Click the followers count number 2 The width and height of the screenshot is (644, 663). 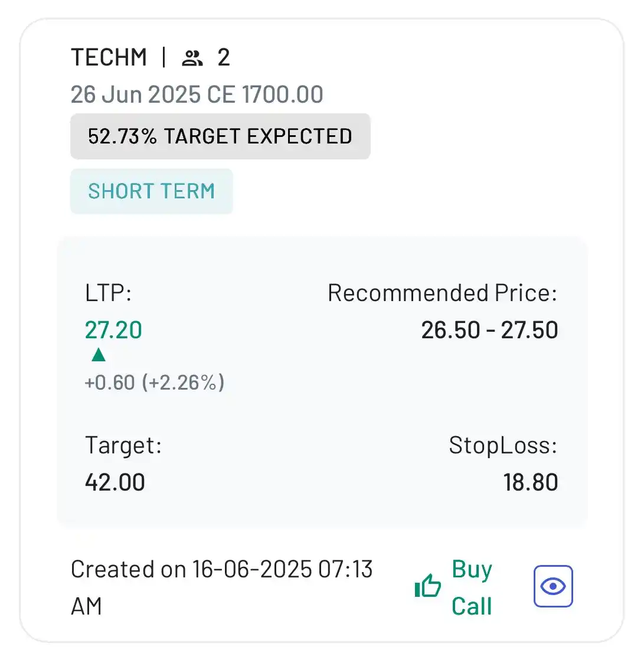(224, 57)
